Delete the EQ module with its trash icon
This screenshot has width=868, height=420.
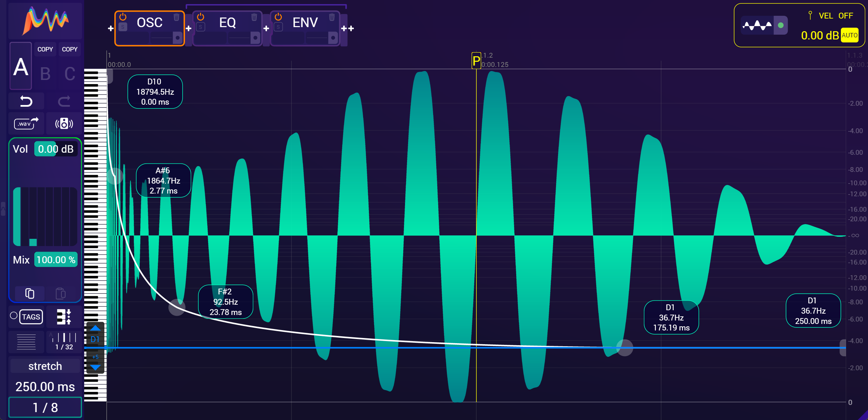tap(254, 17)
